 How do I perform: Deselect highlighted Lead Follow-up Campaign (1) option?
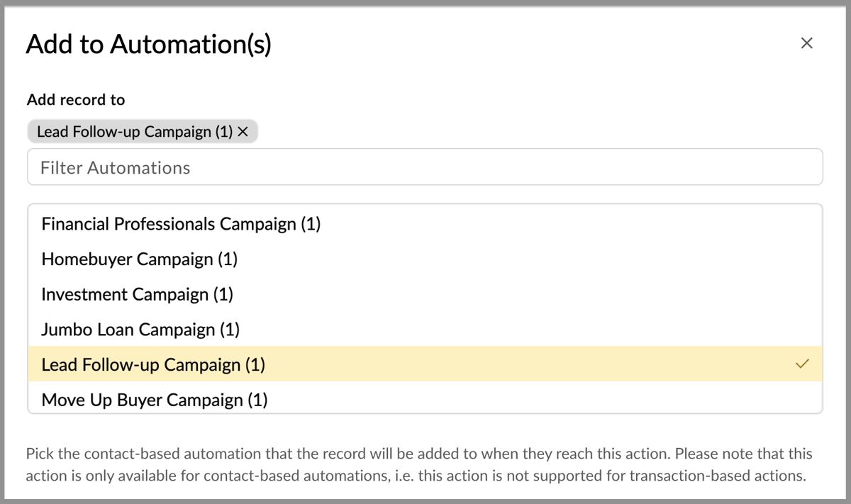(x=425, y=364)
